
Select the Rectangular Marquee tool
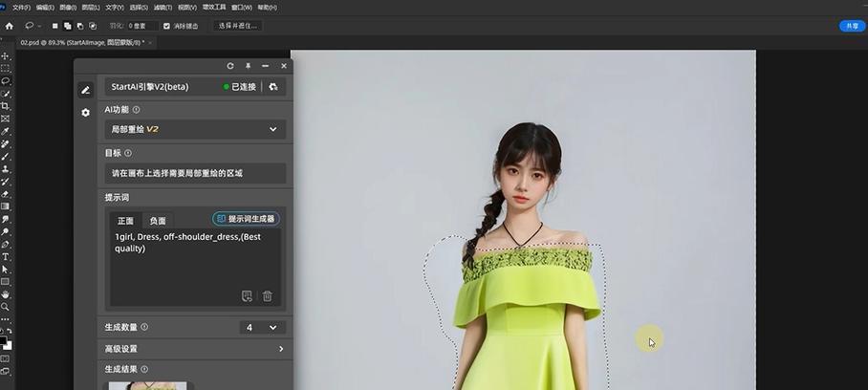coord(6,69)
